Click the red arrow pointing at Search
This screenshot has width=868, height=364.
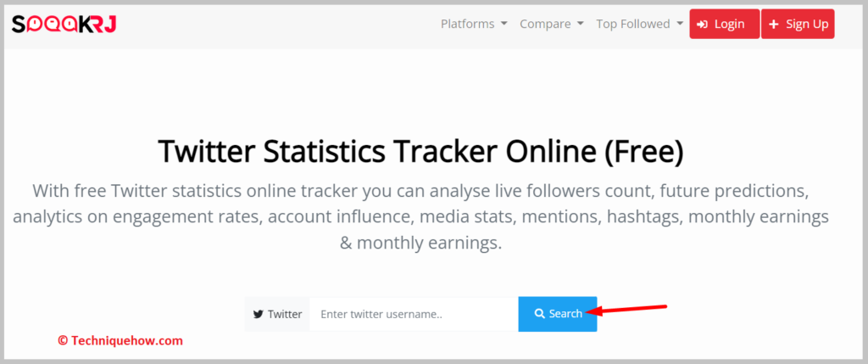click(x=626, y=309)
